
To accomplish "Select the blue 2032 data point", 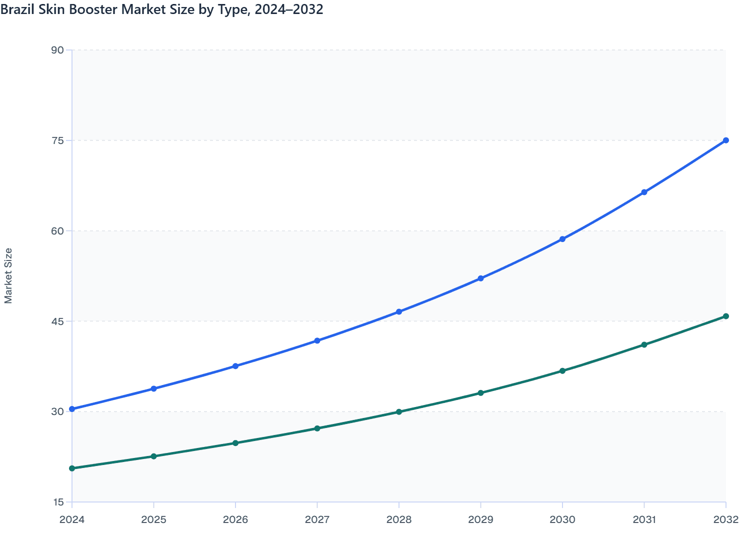I will [725, 140].
